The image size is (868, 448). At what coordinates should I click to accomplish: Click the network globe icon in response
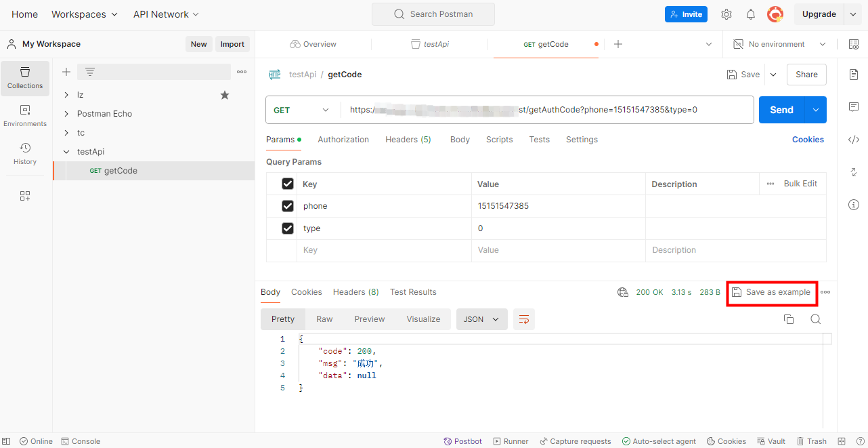[x=623, y=292]
